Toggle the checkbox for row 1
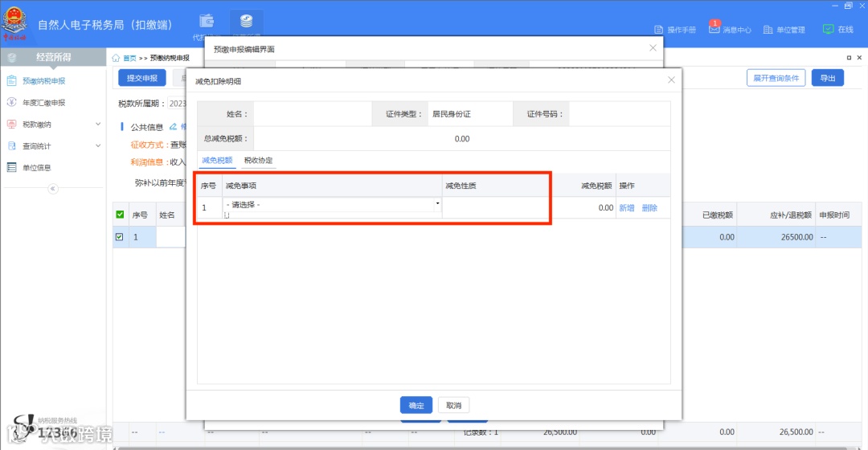This screenshot has height=450, width=868. (120, 237)
